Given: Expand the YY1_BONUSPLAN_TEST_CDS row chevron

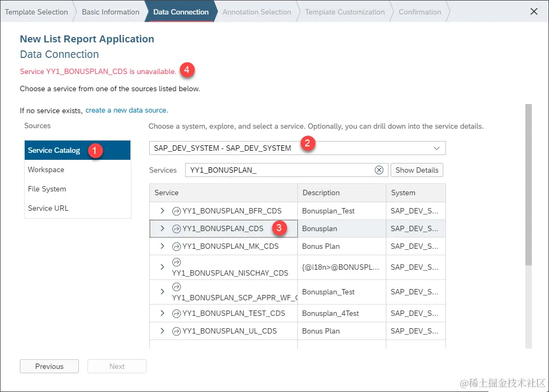Looking at the screenshot, I should click(x=162, y=313).
